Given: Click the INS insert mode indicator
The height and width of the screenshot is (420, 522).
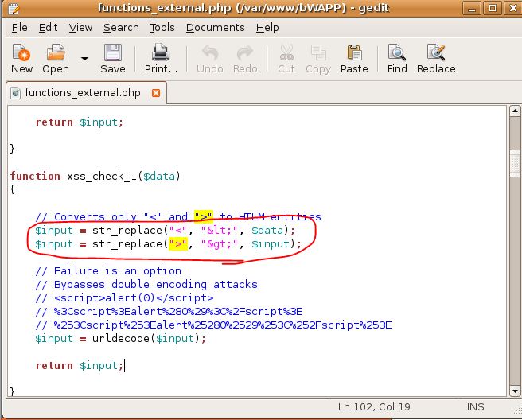Looking at the screenshot, I should point(475,407).
